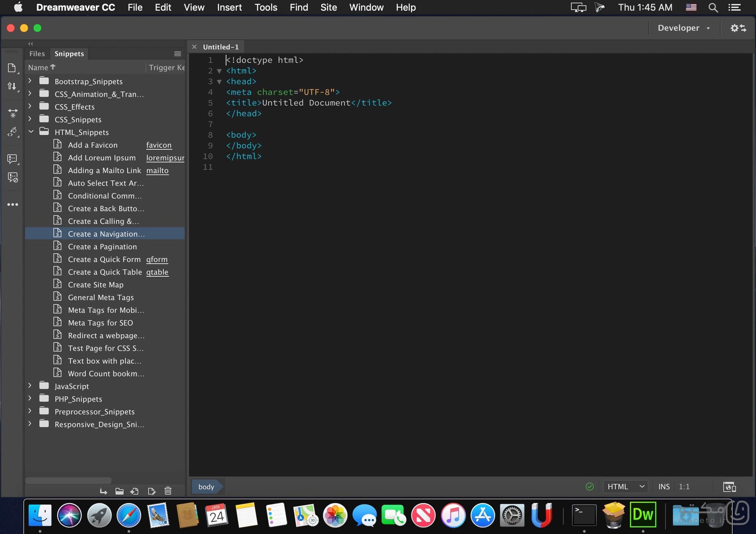The height and width of the screenshot is (534, 756).
Task: Click the Remove Comment icon
Action: tap(13, 177)
